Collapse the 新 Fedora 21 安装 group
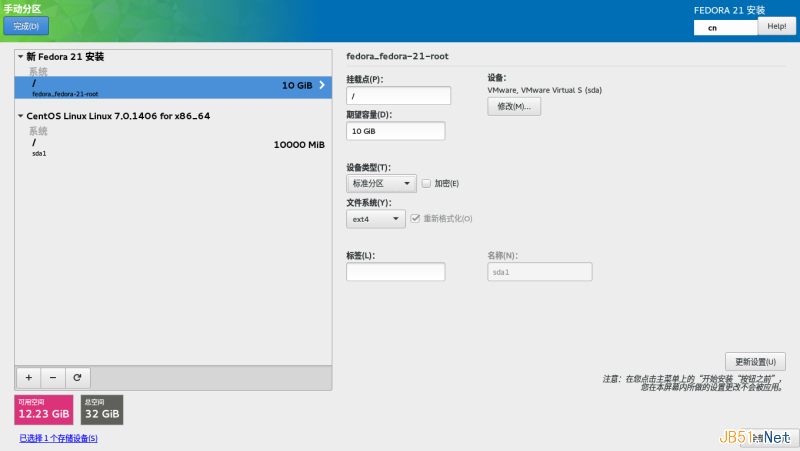The height and width of the screenshot is (451, 800). (x=20, y=57)
